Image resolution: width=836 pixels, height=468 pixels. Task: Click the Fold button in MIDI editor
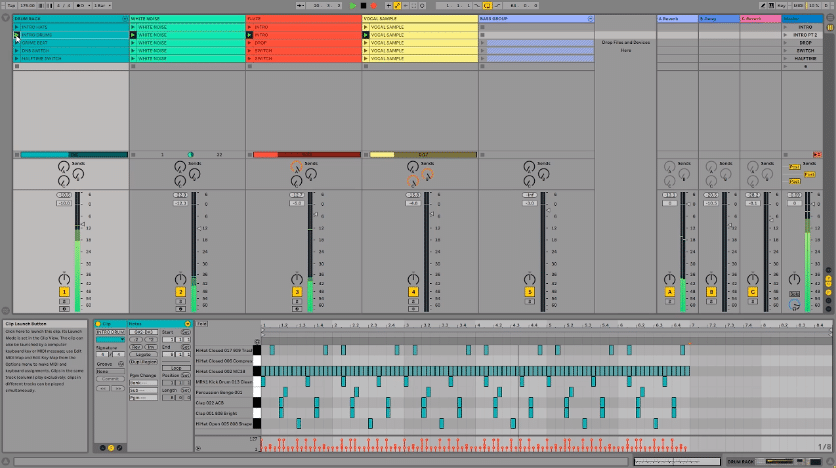pyautogui.click(x=202, y=324)
